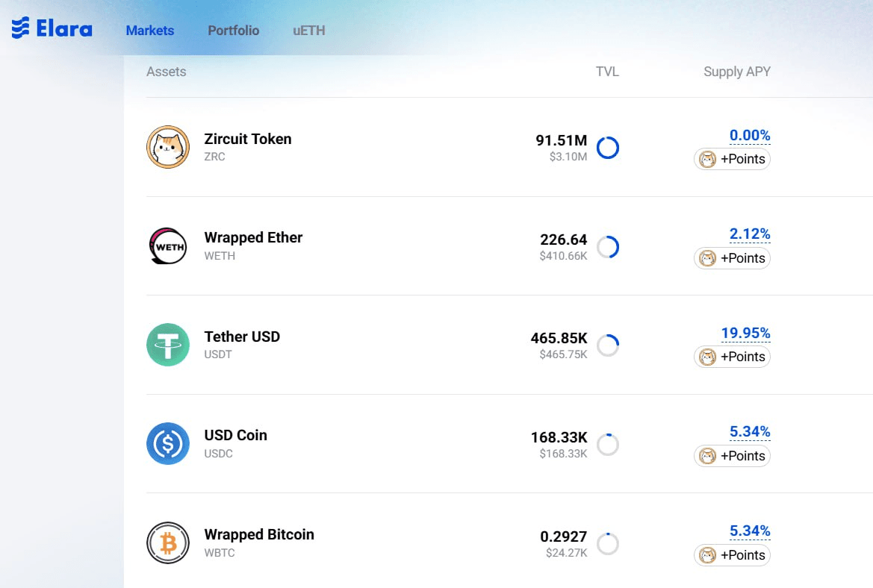Click +Points badge in Zircuit Token row
Screen dimensions: 873x588
[x=732, y=159]
